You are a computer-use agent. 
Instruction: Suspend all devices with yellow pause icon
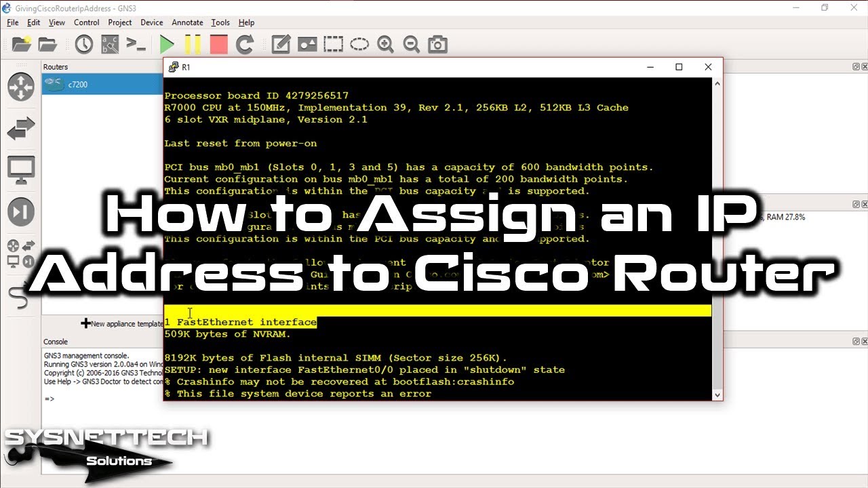tap(193, 45)
